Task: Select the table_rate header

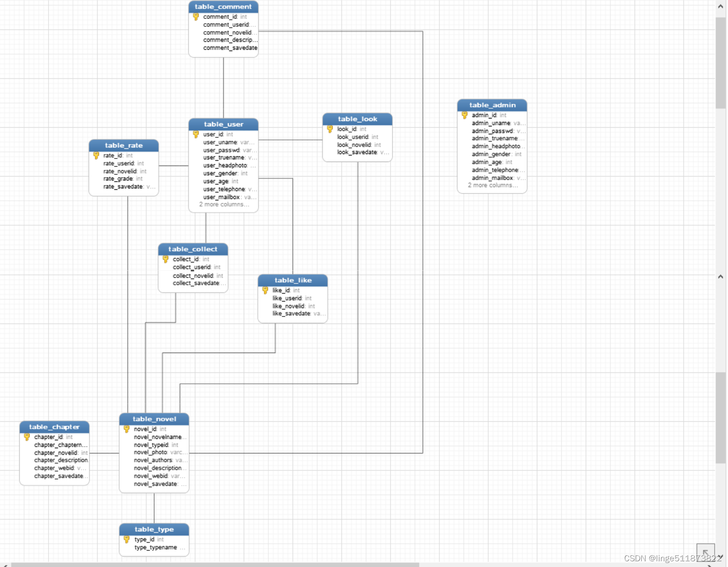Action: [124, 145]
